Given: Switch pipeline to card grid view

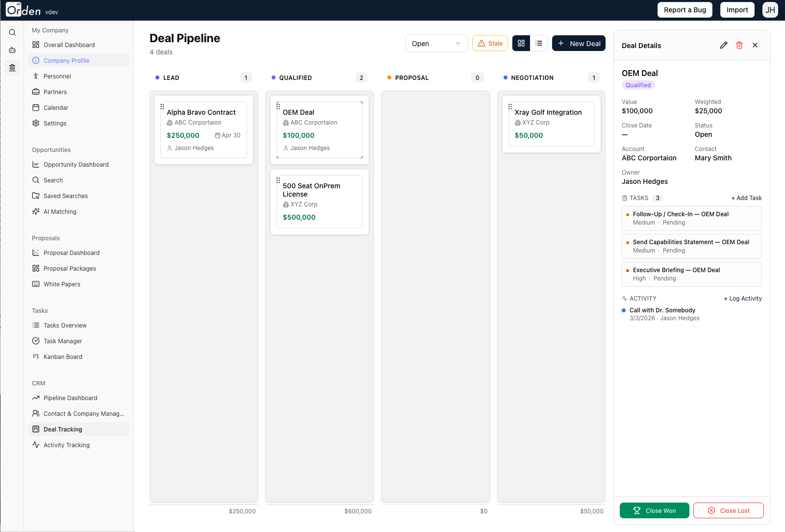Looking at the screenshot, I should click(x=521, y=43).
